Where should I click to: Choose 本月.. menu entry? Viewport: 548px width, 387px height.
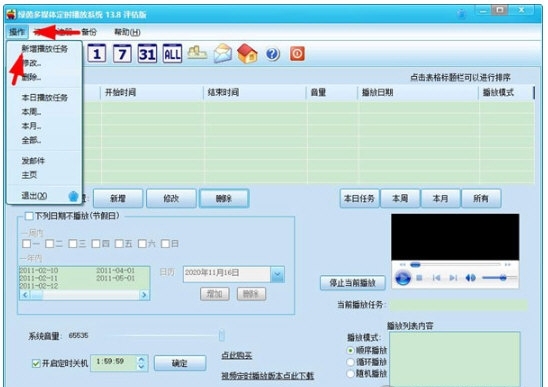click(x=44, y=126)
